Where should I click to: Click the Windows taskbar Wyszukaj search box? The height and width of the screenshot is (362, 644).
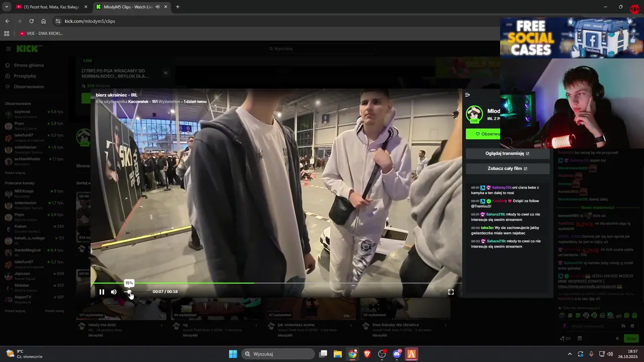(x=279, y=354)
